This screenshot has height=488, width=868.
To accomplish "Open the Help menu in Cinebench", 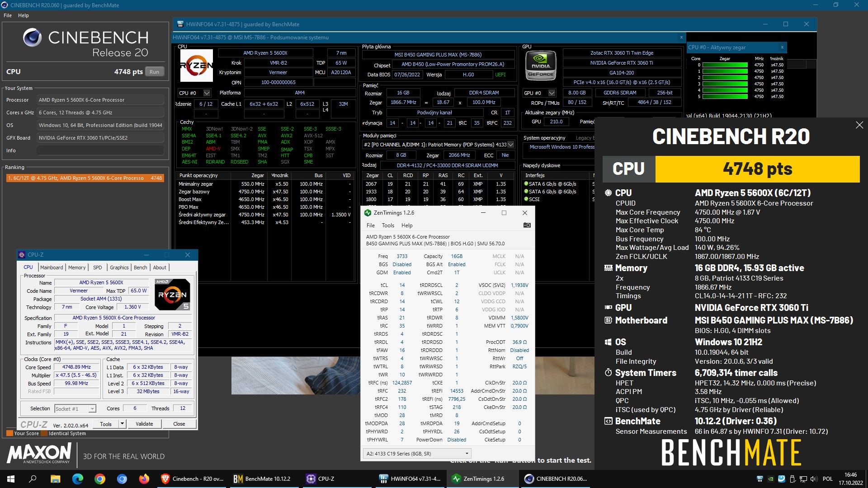I will point(24,15).
